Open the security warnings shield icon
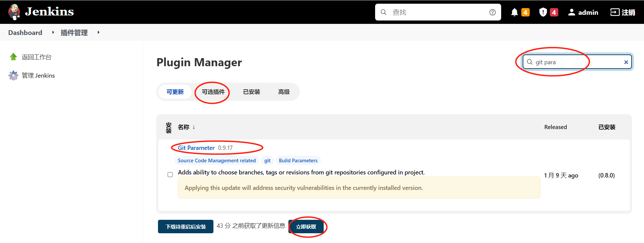This screenshot has height=243, width=644. pos(543,12)
